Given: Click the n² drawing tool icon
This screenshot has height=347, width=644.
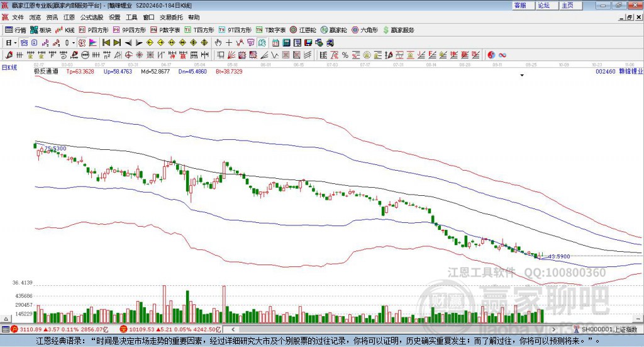Looking at the screenshot, I should pyautogui.click(x=107, y=55).
